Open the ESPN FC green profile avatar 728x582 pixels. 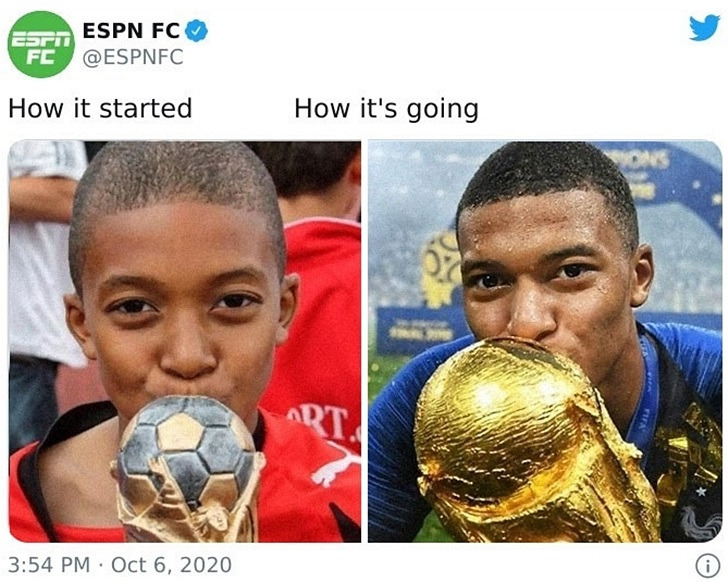pyautogui.click(x=41, y=44)
